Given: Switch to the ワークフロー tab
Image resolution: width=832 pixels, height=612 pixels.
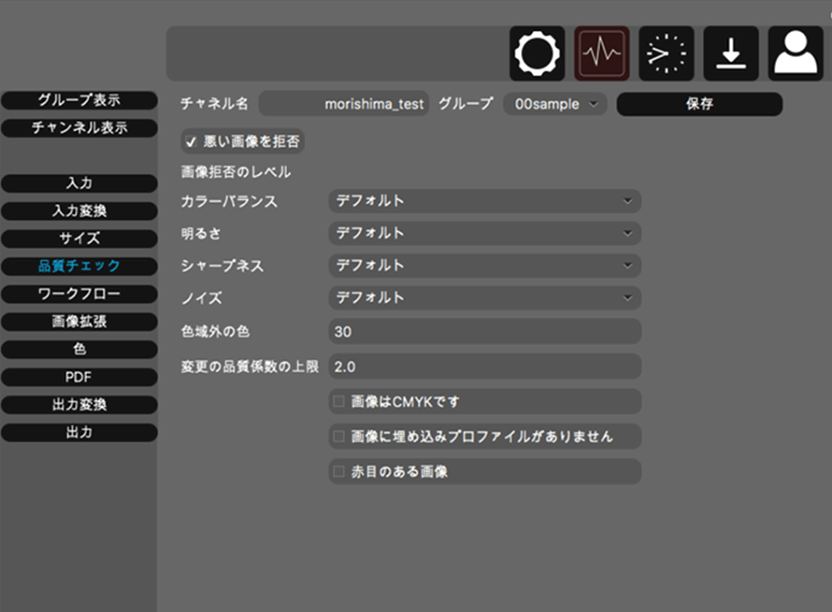Looking at the screenshot, I should pos(79,294).
